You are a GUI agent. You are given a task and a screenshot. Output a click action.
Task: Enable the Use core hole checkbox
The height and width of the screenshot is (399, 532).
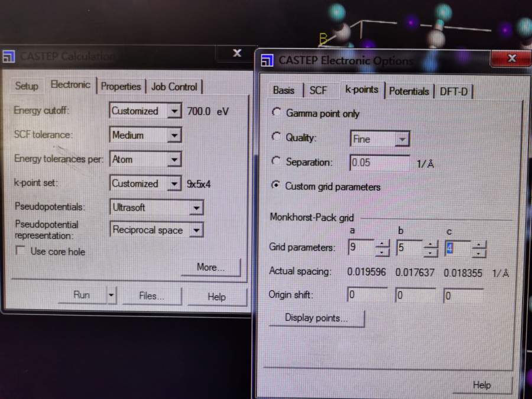pos(21,251)
